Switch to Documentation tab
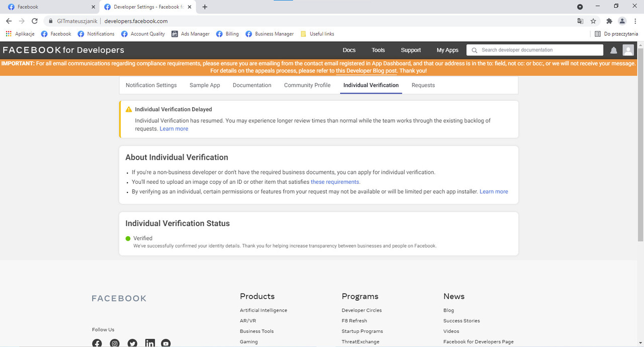The image size is (644, 347). click(252, 85)
